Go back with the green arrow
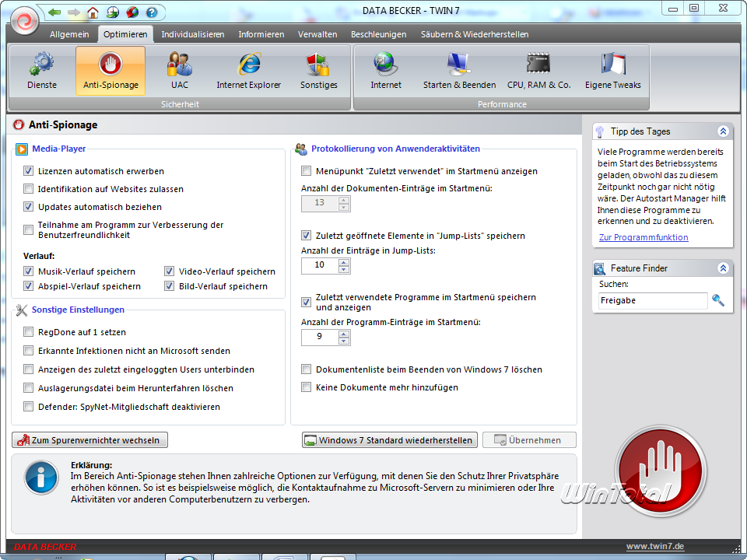 pos(54,12)
